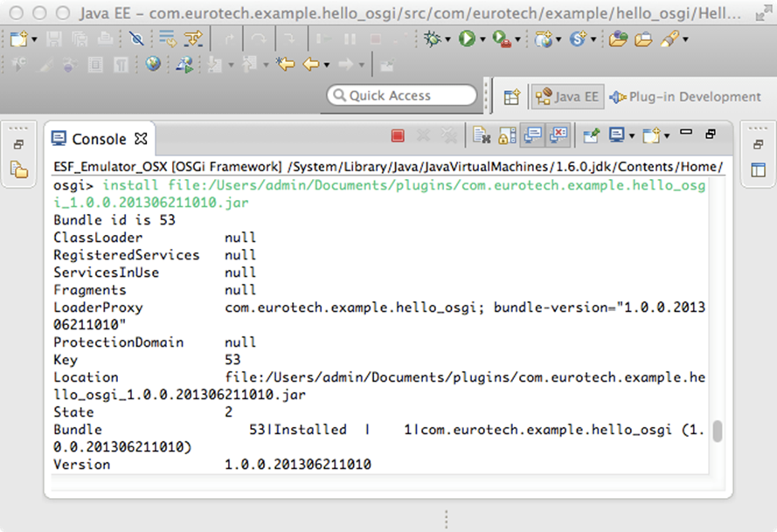Open the web project icon dropdown arrow
The width and height of the screenshot is (777, 532).
(558, 39)
